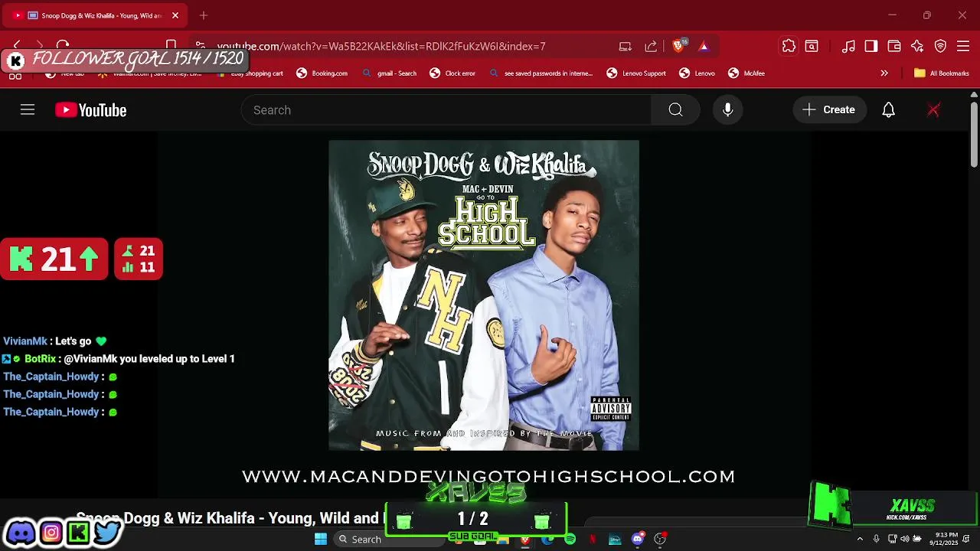Viewport: 980px width, 551px height.
Task: Open Brave Wallet icon in toolbar
Action: pyautogui.click(x=894, y=46)
